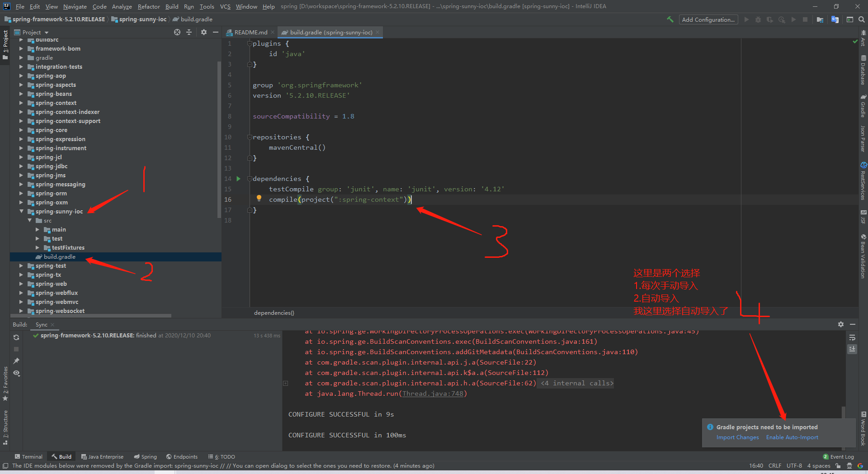Toggle the eye view icon in Build panel

coord(16,373)
